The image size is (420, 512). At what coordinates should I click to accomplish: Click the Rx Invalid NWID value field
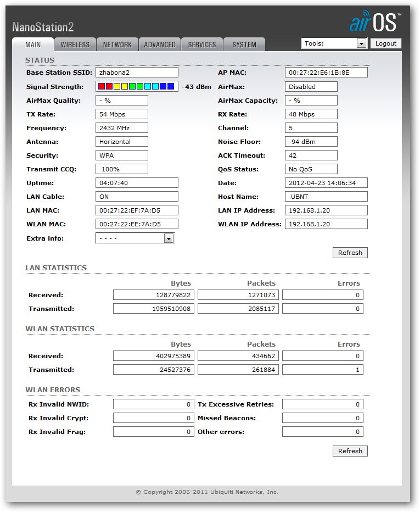[154, 404]
